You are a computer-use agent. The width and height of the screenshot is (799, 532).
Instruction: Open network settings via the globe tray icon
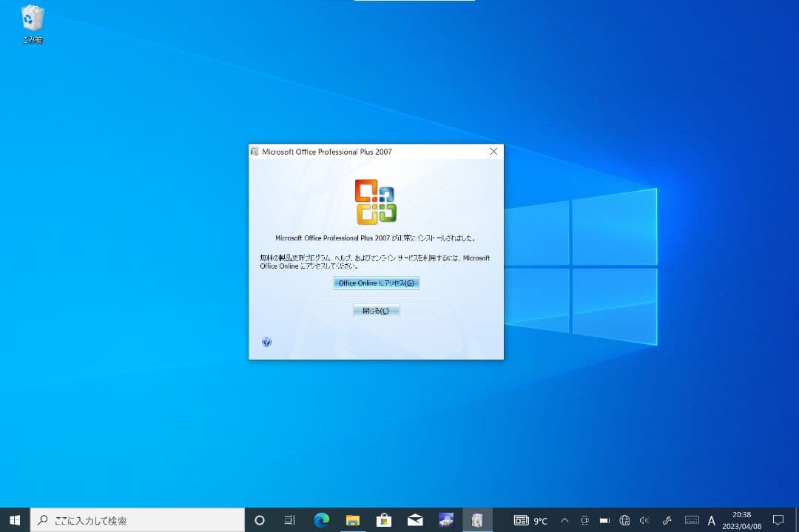(624, 519)
